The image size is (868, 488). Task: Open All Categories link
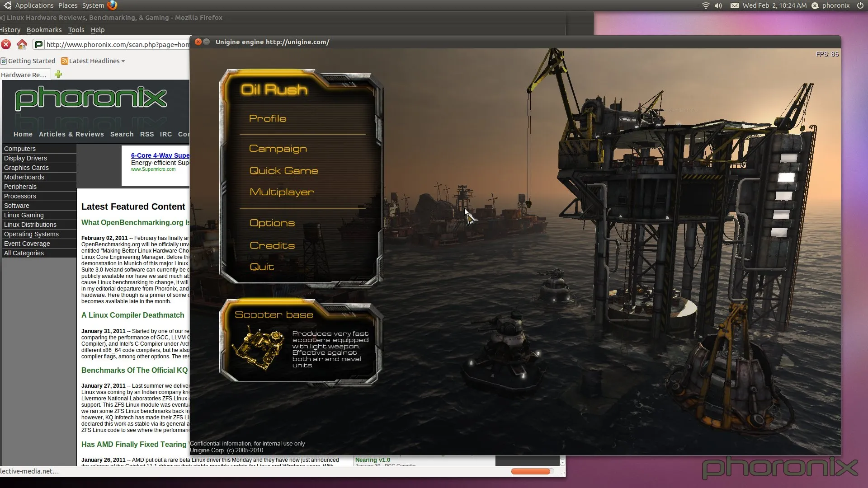[x=39, y=253]
